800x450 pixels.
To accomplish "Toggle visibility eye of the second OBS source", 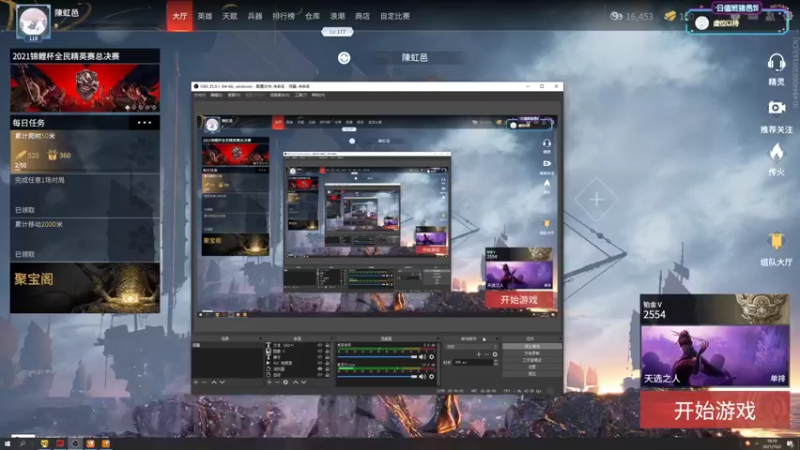I will point(320,351).
